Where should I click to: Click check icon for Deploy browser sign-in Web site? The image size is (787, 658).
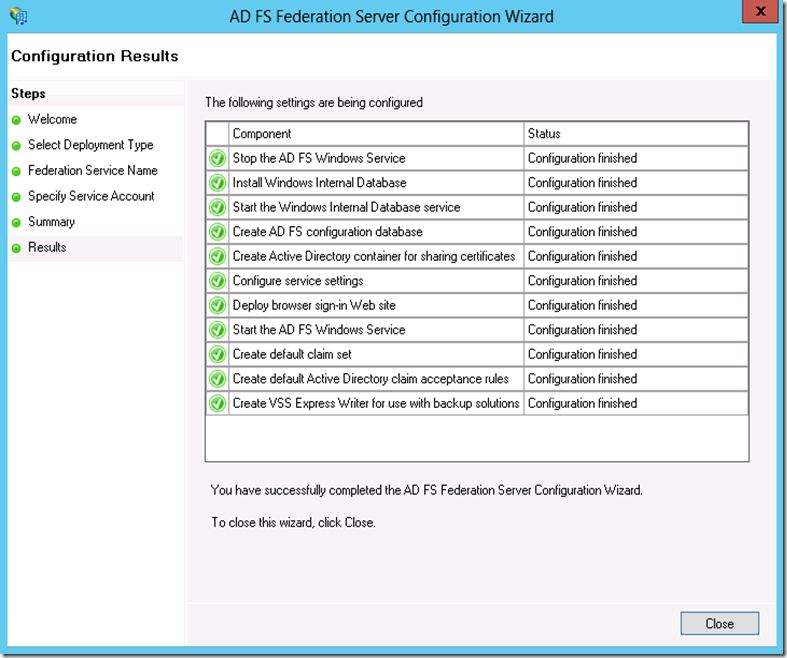coord(217,305)
